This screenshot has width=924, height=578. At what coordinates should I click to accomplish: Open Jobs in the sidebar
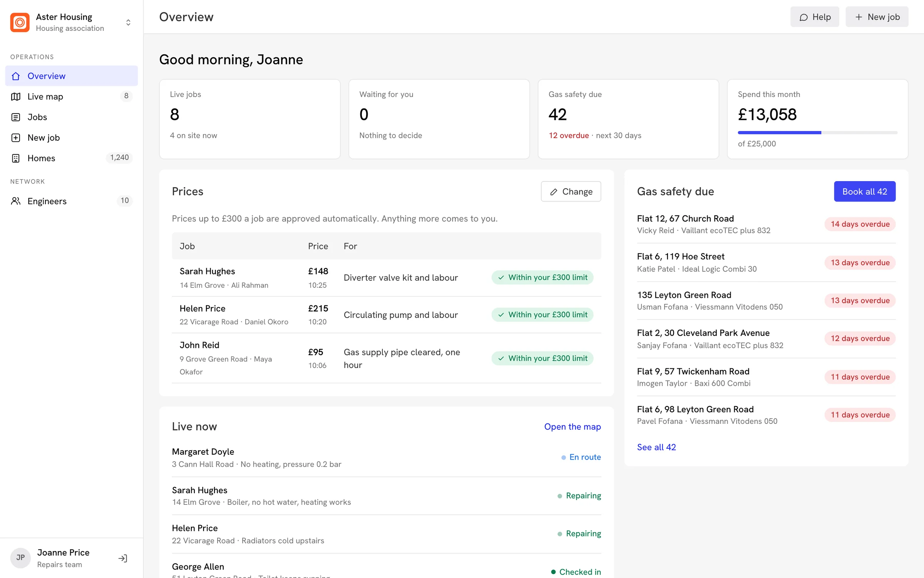click(71, 117)
